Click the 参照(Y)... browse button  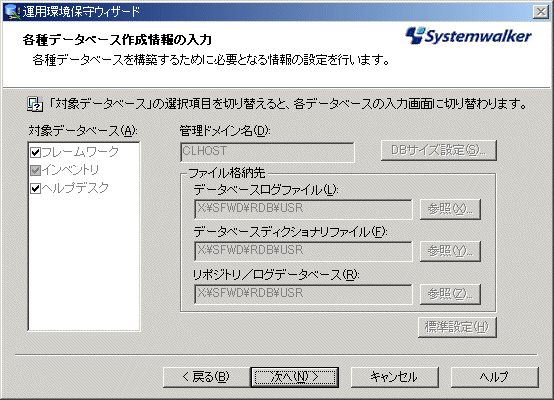[x=450, y=251]
